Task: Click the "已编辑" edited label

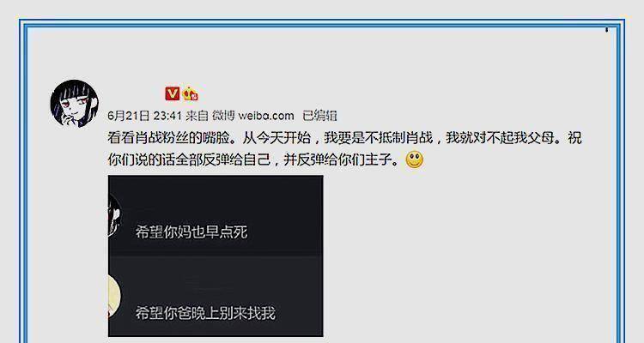Action: click(x=319, y=116)
